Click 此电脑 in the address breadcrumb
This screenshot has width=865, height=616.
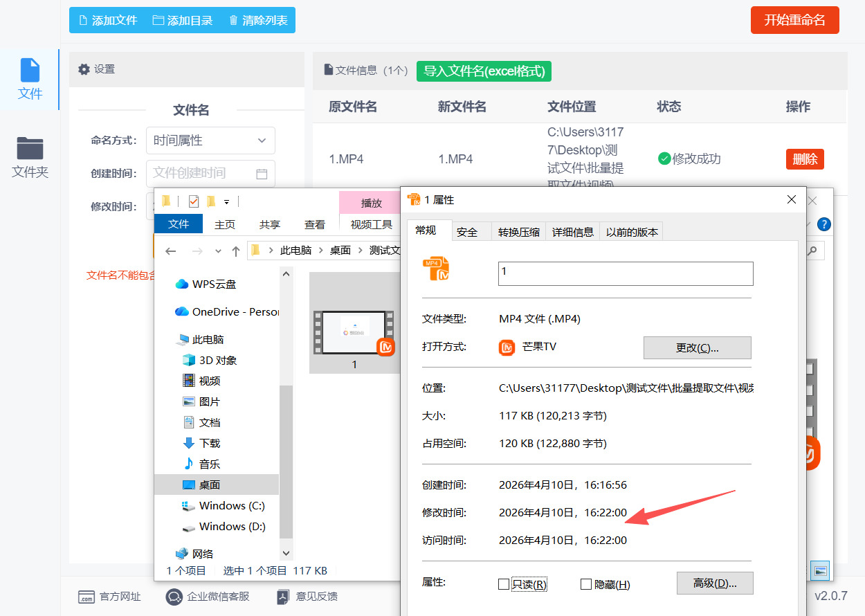295,251
